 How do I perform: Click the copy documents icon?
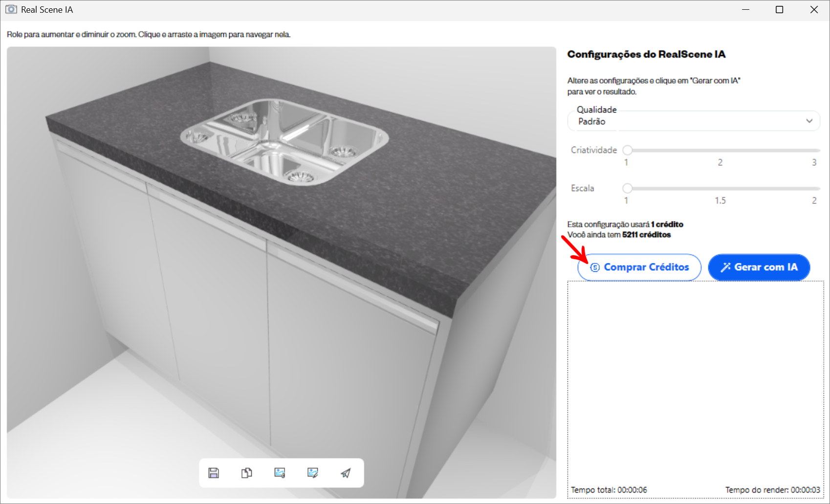tap(247, 473)
